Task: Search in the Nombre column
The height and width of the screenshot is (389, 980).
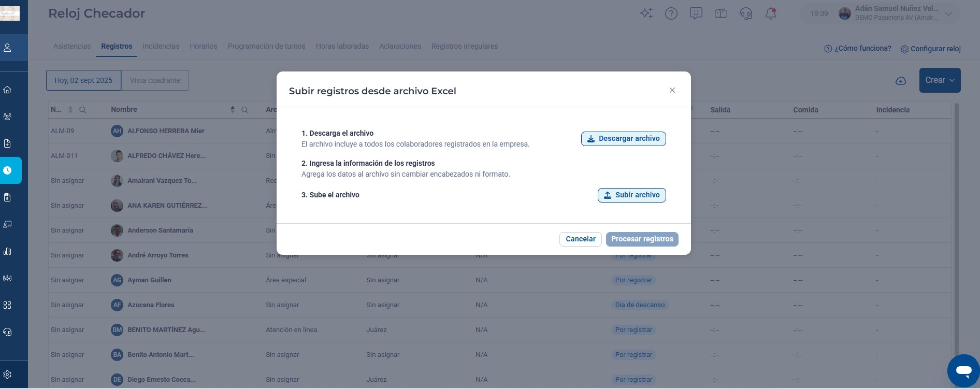Action: [x=244, y=110]
